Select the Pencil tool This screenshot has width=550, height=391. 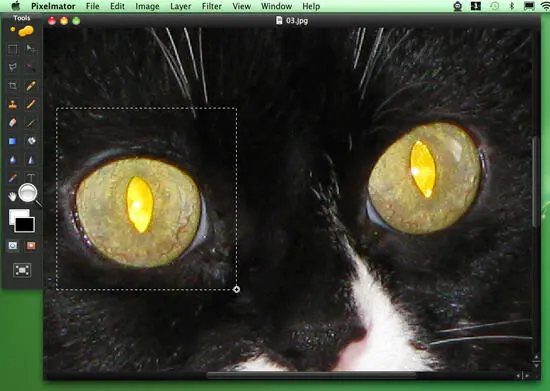31,86
